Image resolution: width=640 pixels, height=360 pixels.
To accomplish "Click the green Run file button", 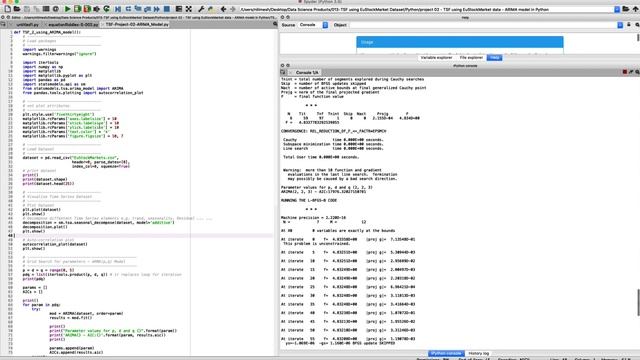I will [x=67, y=9].
